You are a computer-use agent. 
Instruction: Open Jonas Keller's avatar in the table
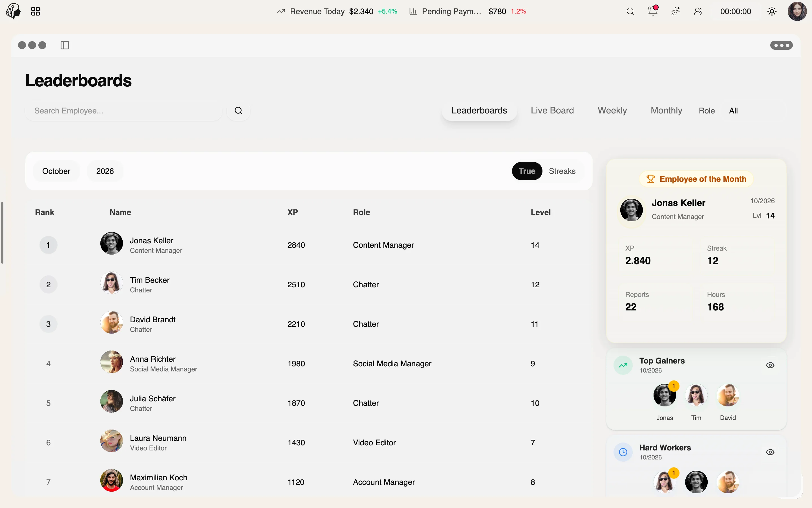click(x=111, y=243)
